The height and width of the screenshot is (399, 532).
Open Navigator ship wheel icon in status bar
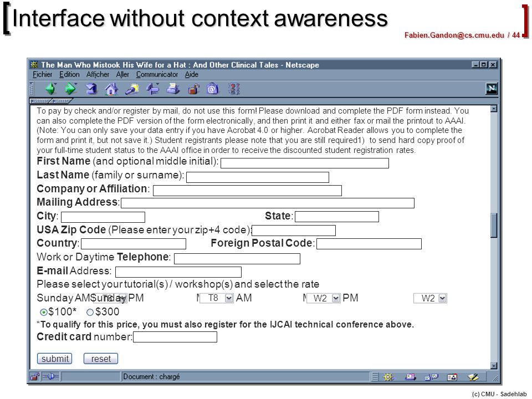[x=388, y=377]
